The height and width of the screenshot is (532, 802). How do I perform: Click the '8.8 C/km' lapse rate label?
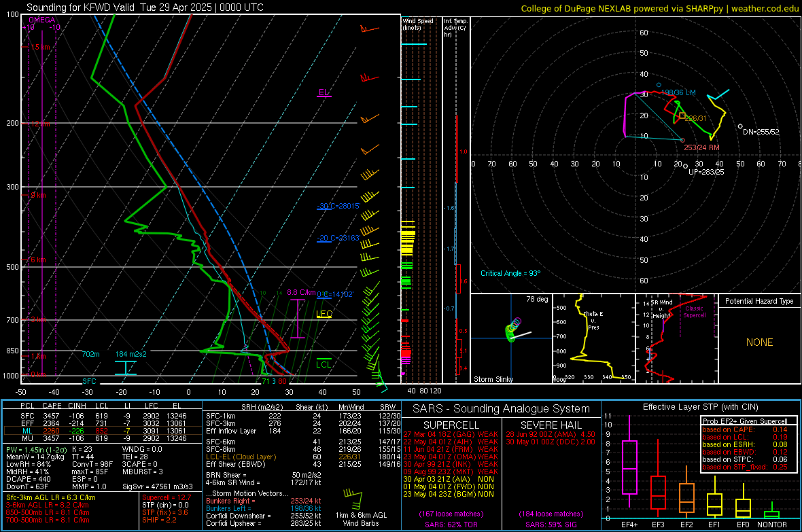click(301, 293)
